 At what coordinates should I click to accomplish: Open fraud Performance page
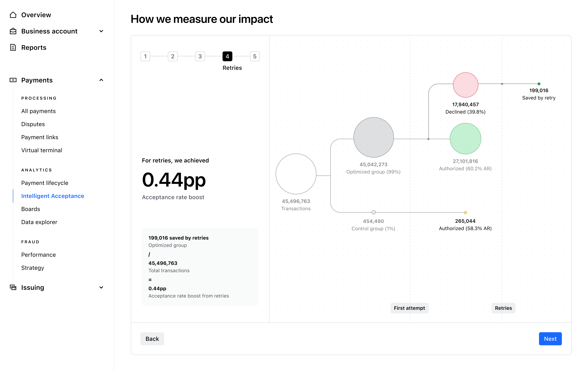tap(39, 255)
